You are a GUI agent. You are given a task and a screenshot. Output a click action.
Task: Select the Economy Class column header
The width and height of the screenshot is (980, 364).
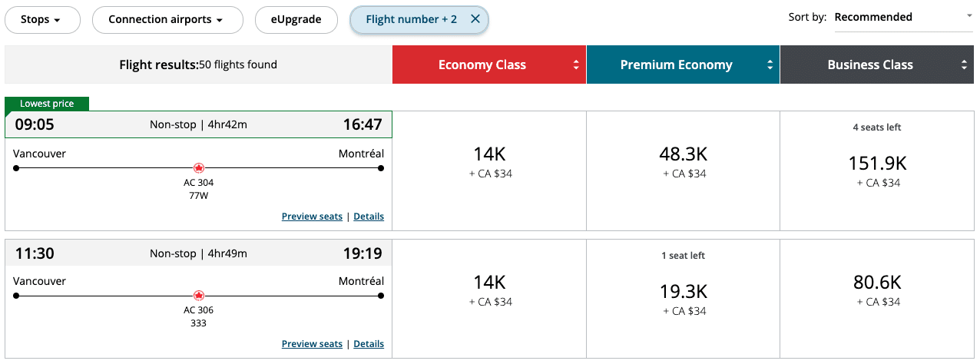(482, 65)
